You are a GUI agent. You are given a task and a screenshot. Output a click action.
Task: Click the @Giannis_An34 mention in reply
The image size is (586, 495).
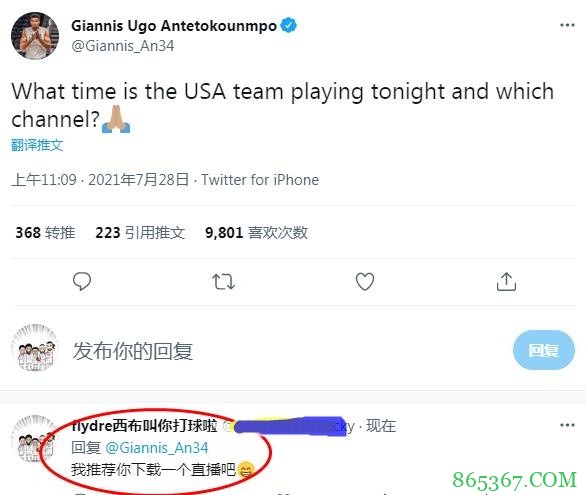point(157,448)
